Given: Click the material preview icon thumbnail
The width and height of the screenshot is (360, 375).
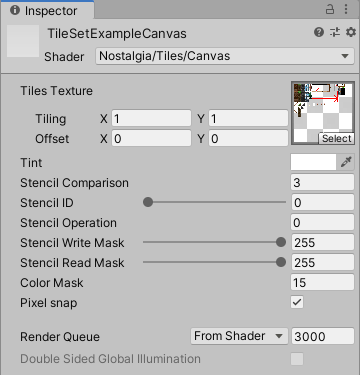Looking at the screenshot, I should tap(23, 41).
